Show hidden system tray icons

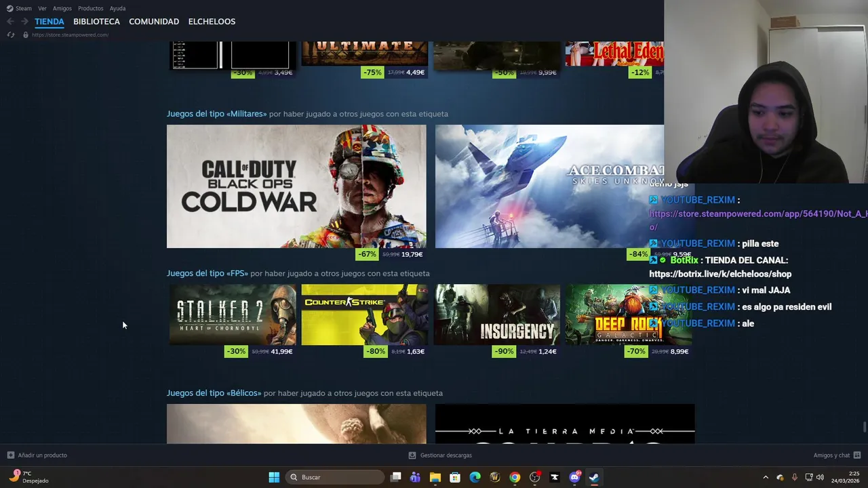[766, 477]
